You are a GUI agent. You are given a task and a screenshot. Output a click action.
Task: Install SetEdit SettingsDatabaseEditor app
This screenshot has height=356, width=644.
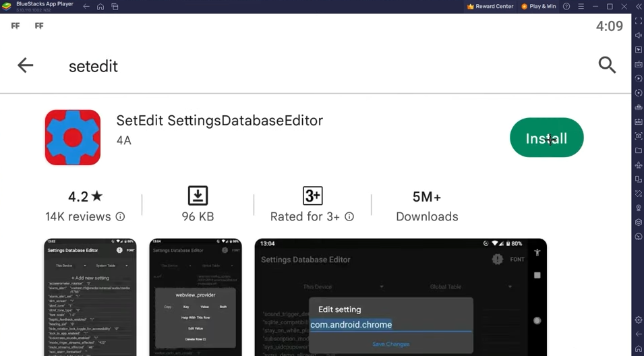[546, 138]
